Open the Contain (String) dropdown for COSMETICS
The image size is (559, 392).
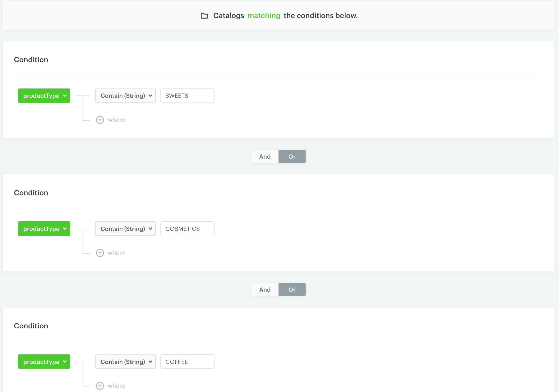pyautogui.click(x=125, y=228)
